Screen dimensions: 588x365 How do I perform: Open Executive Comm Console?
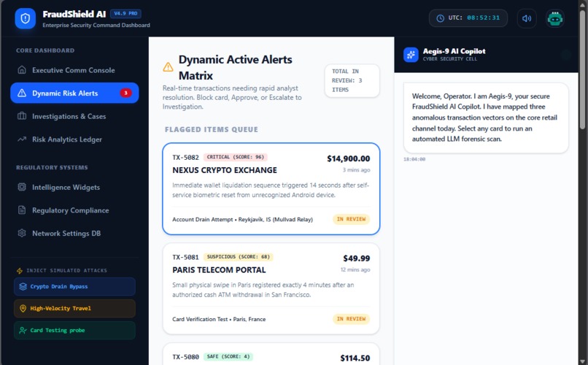74,70
